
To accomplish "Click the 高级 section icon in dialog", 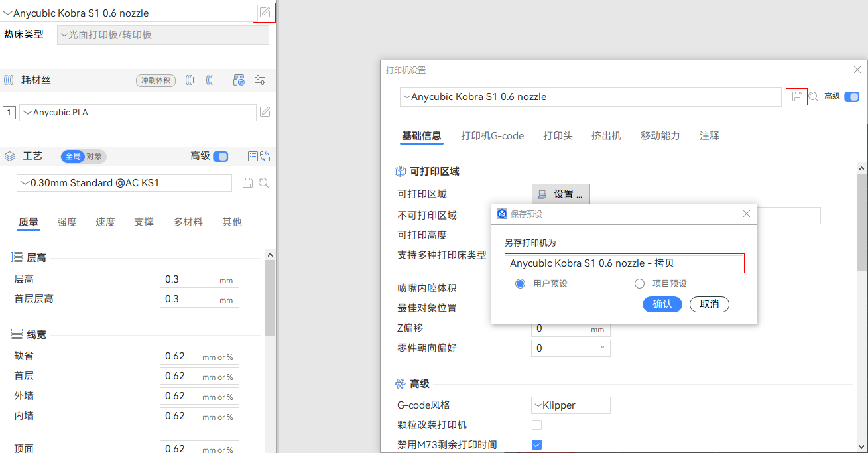I will pyautogui.click(x=400, y=384).
